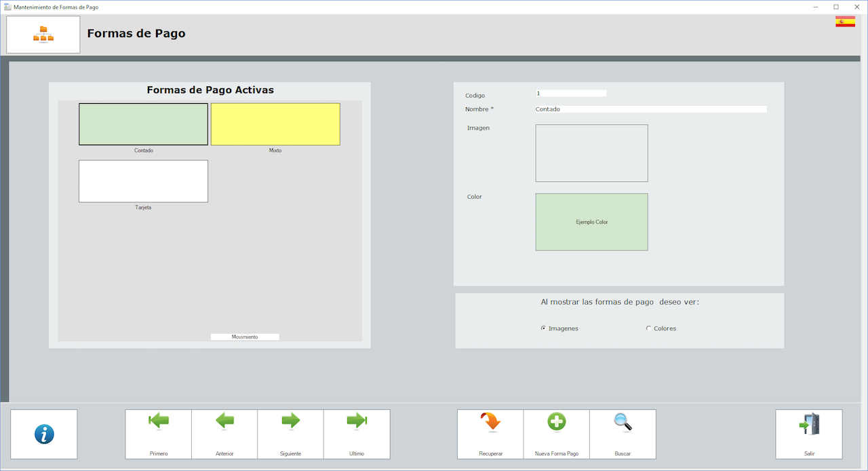Choose the yellow Mixto payment tile
The height and width of the screenshot is (471, 868).
pyautogui.click(x=275, y=124)
